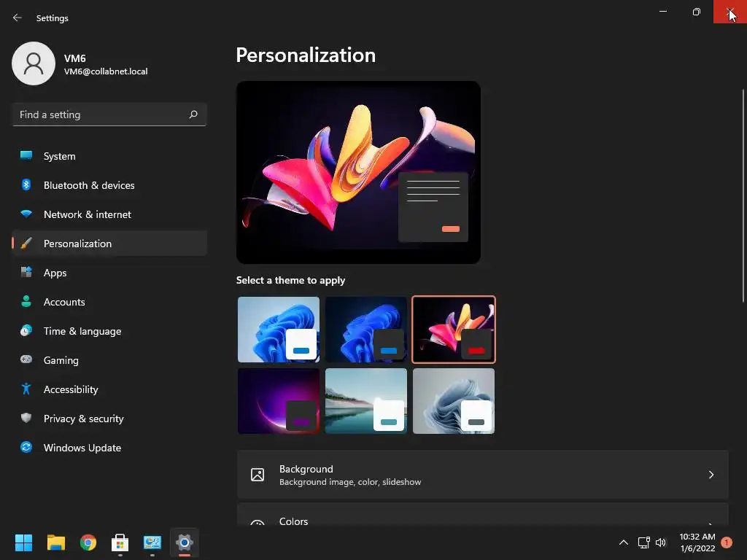Go back using the Settings back arrow
Image resolution: width=747 pixels, height=560 pixels.
pos(18,17)
